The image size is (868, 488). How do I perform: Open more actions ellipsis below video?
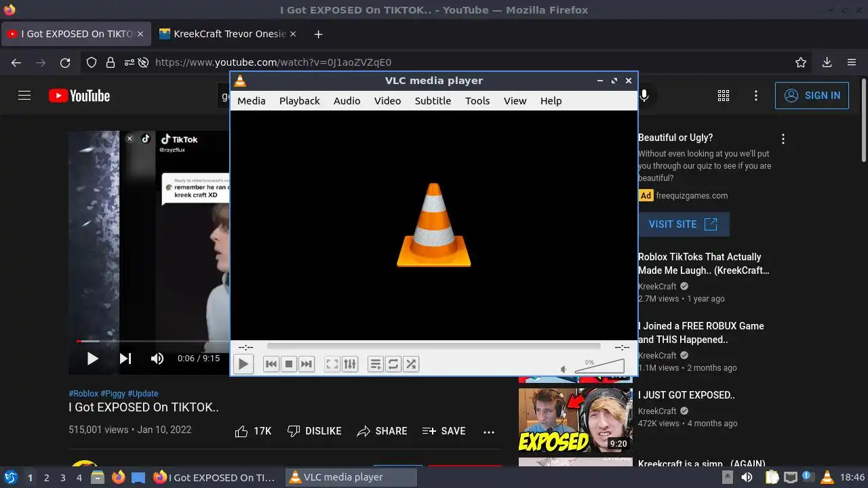tap(489, 431)
